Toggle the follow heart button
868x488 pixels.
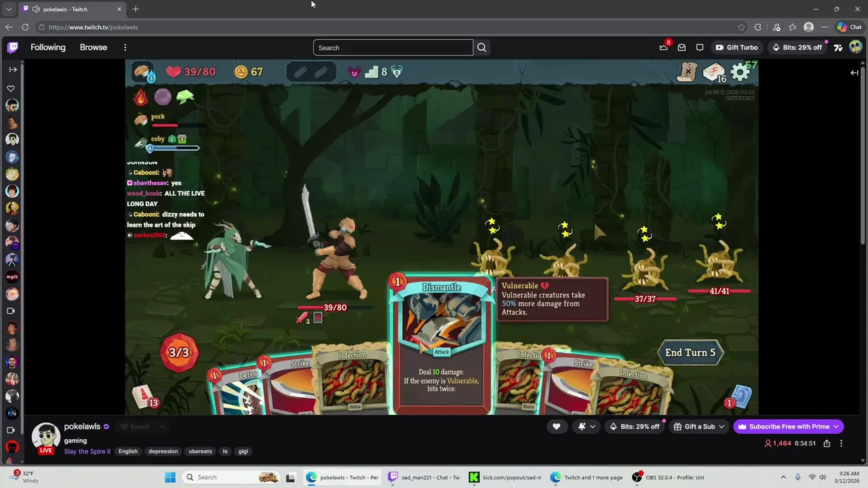[x=556, y=426]
